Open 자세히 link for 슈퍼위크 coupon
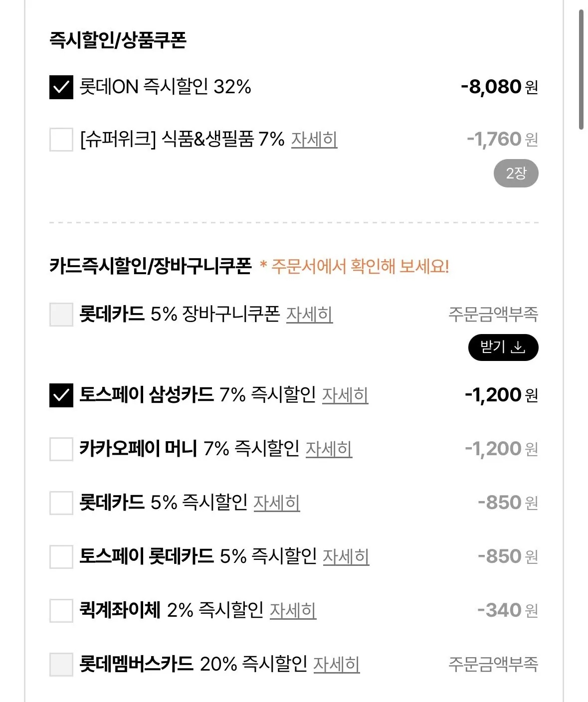The width and height of the screenshot is (588, 702). pos(314,140)
